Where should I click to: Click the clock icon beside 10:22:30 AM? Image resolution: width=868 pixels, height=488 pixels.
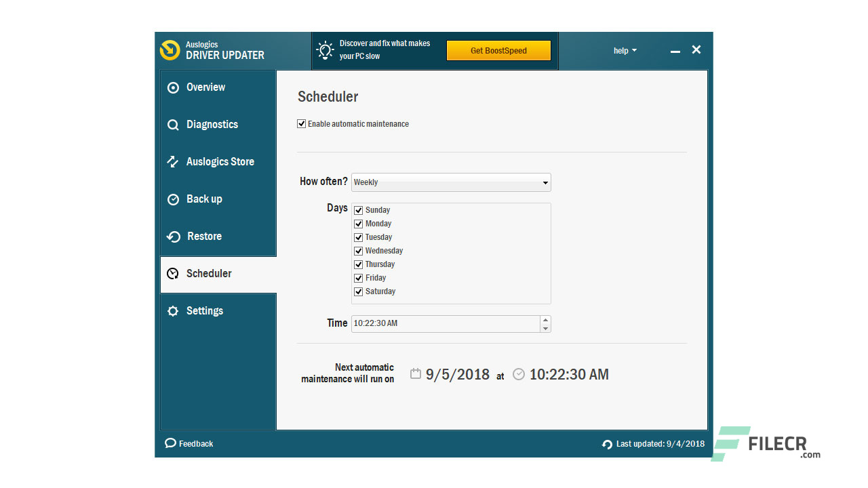point(519,374)
